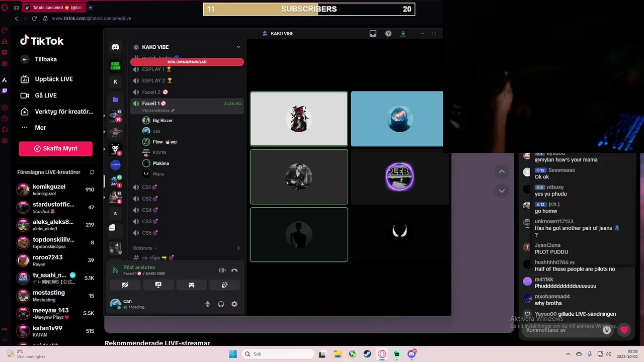Screen dimensions: 644x362
Task: Open emoji picker in comment box
Action: (607, 330)
